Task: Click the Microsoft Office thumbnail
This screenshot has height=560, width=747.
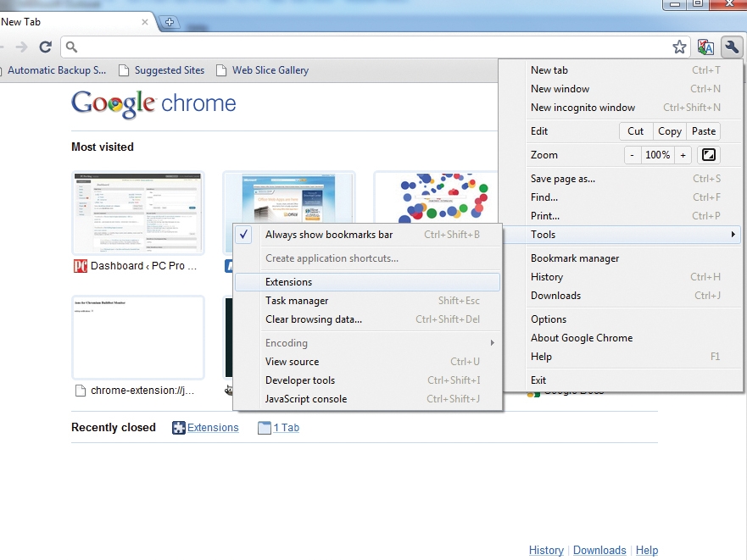Action: coord(289,197)
